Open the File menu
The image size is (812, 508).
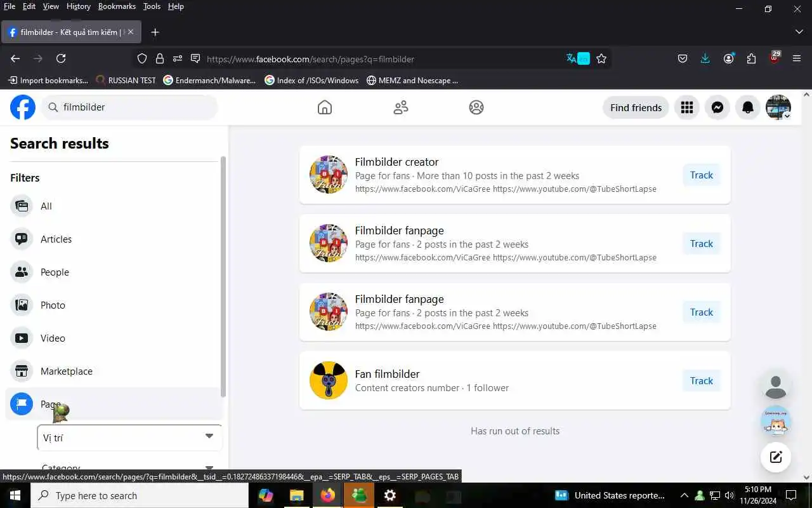(10, 6)
